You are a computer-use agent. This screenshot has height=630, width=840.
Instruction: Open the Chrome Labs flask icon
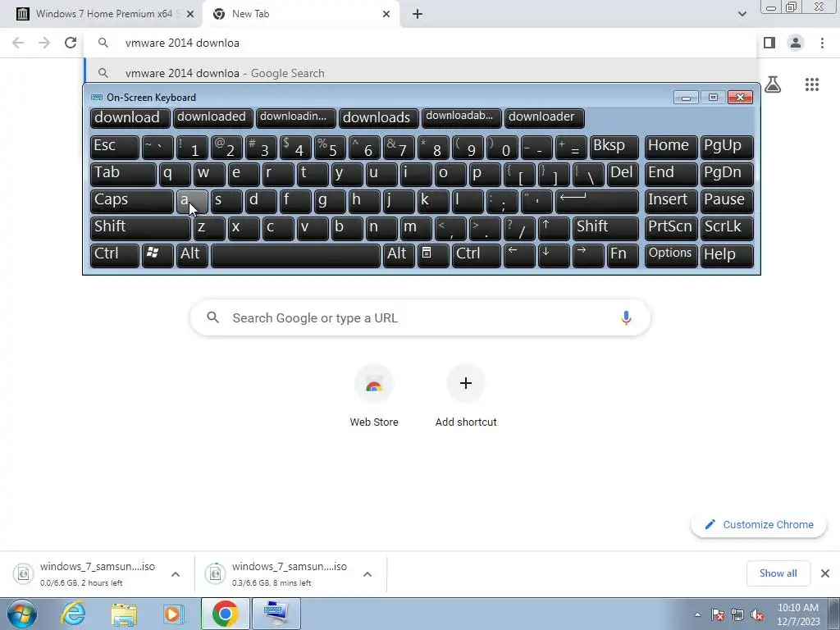pyautogui.click(x=773, y=84)
